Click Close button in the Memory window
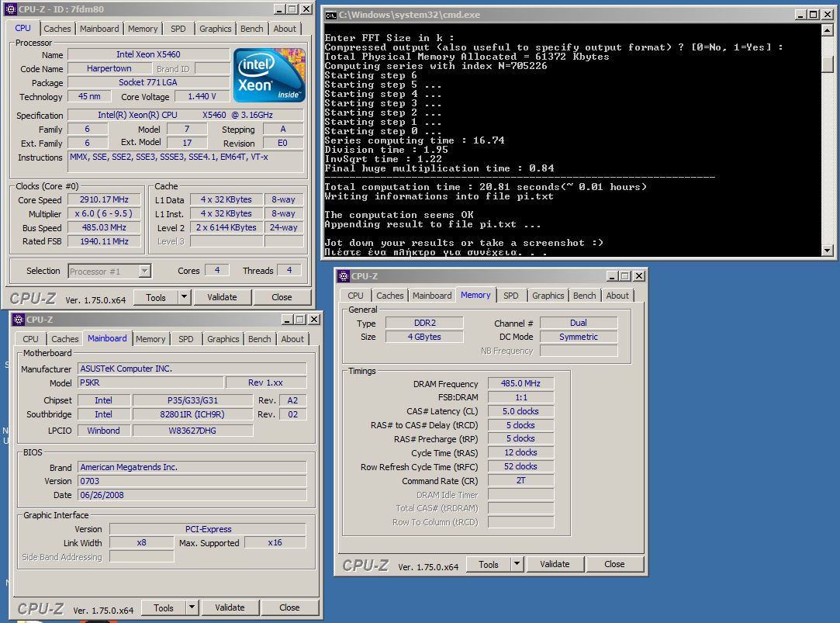This screenshot has height=623, width=840. 614,565
